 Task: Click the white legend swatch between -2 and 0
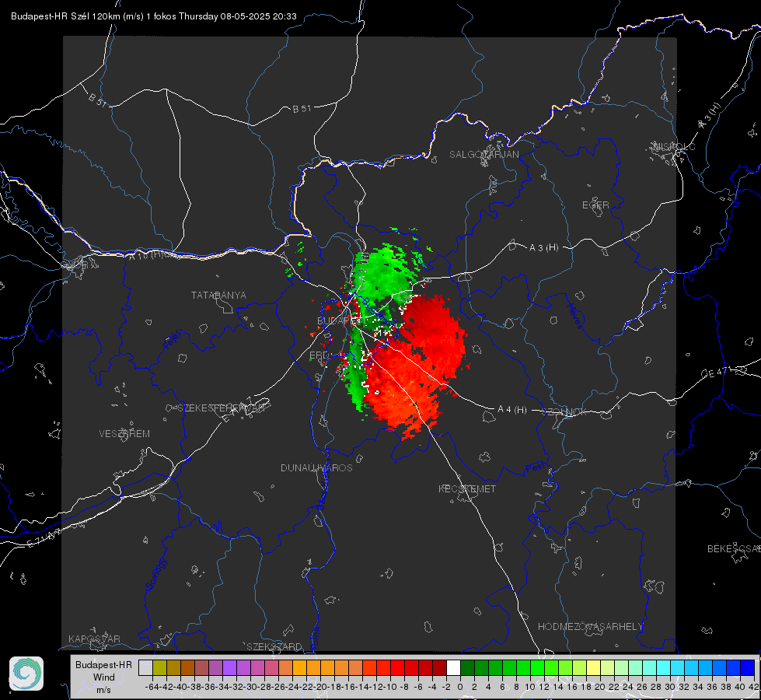click(453, 667)
